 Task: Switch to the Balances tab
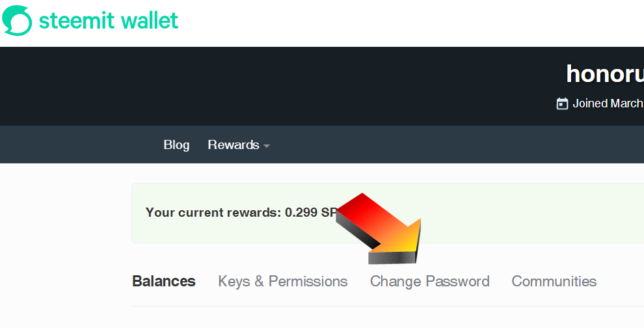164,281
